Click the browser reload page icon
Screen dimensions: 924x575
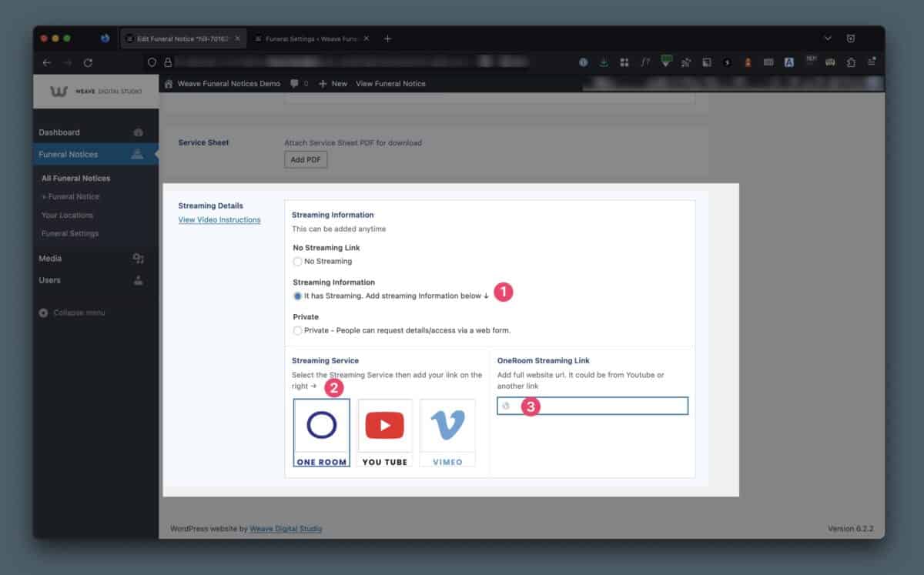point(88,62)
